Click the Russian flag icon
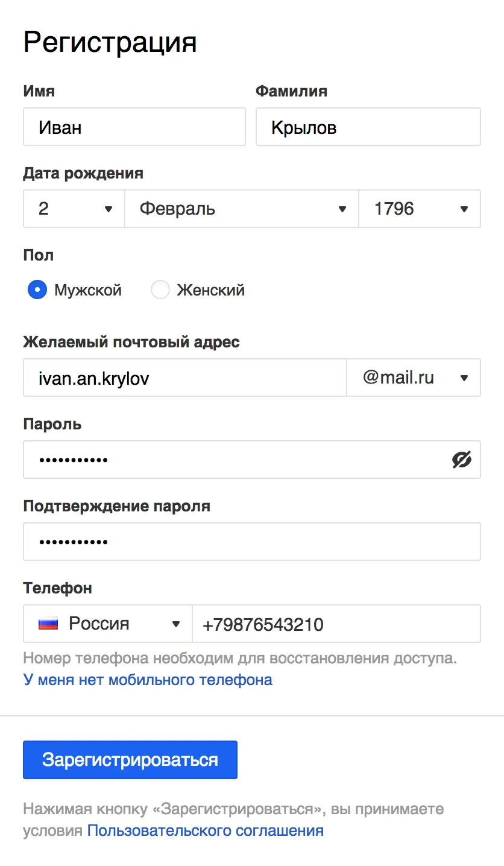504x866 pixels. (48, 624)
